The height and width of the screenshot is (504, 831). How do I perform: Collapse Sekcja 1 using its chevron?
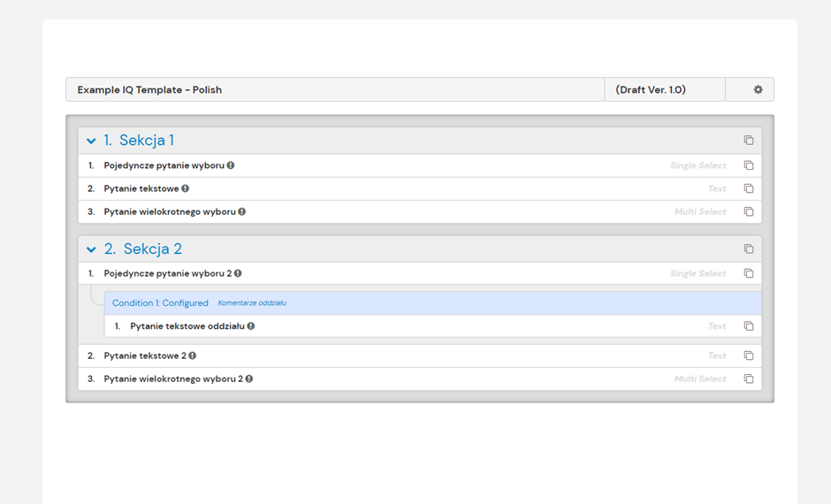pyautogui.click(x=91, y=141)
